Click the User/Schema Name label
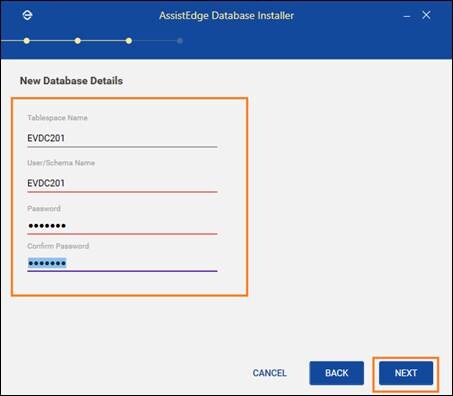The height and width of the screenshot is (396, 453). point(61,163)
